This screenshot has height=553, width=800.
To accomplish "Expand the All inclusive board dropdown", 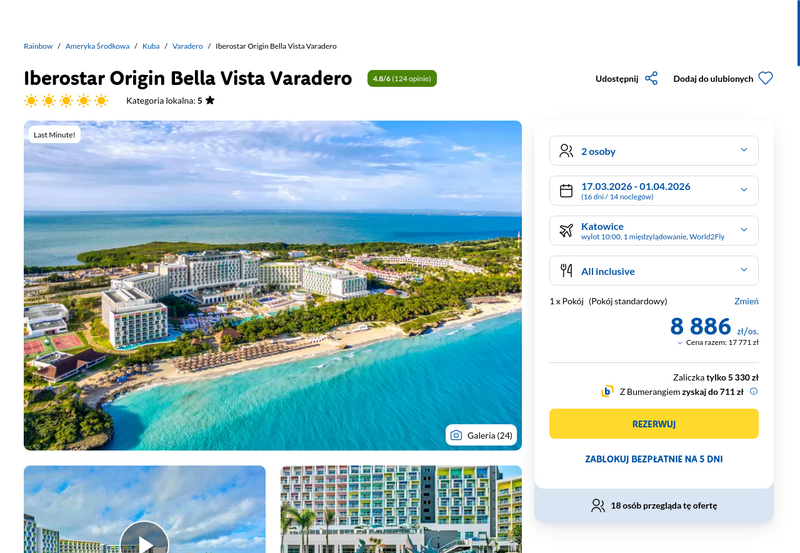I will pos(654,270).
